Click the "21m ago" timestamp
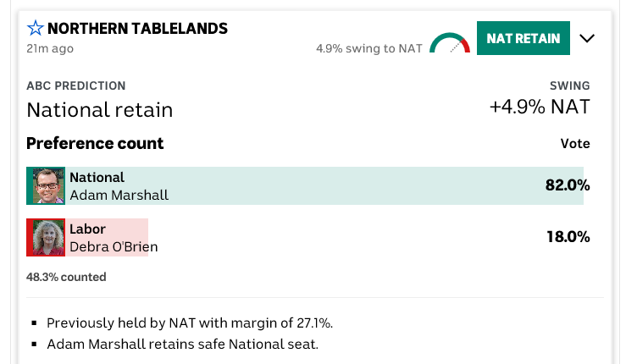The width and height of the screenshot is (626, 364). coord(50,48)
